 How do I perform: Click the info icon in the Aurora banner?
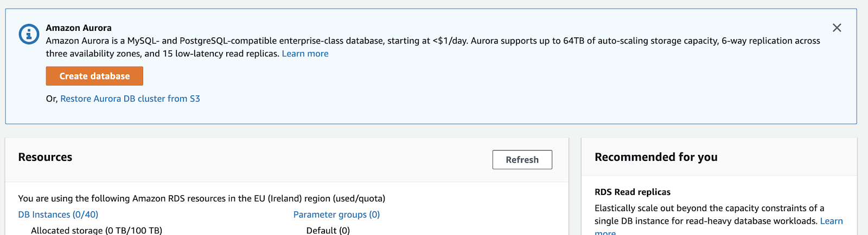(29, 34)
